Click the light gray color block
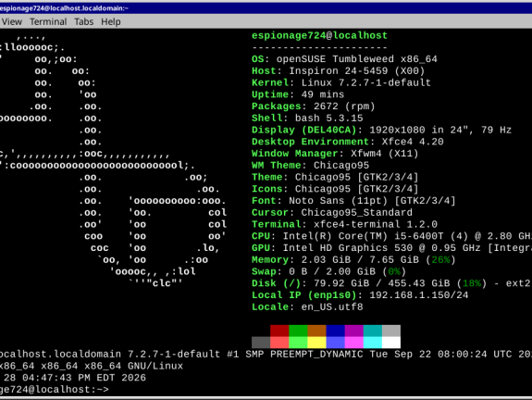532x400 pixels. [x=391, y=331]
